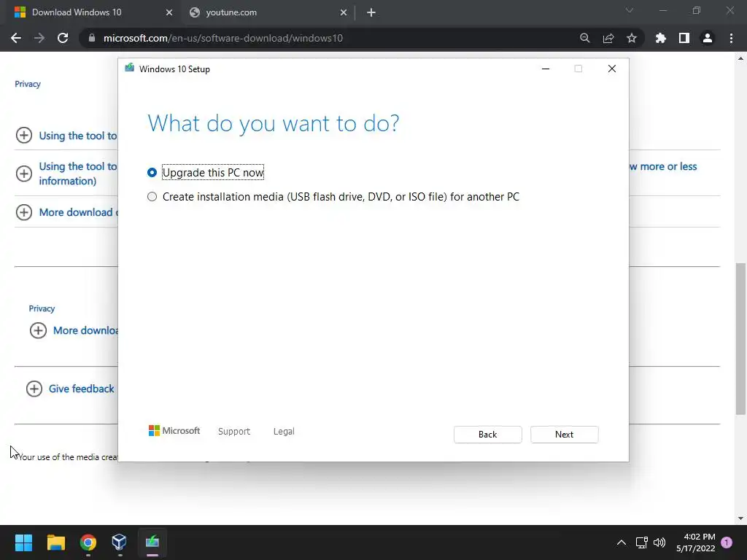Open Chrome extensions puzzle menu
747x560 pixels.
pyautogui.click(x=661, y=38)
